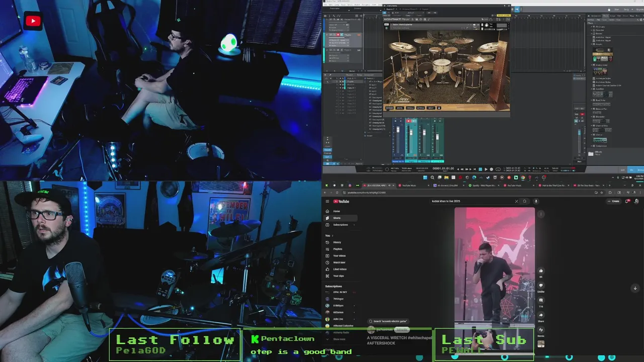Start voice search with microphone
This screenshot has height=362, width=644.
point(536,201)
